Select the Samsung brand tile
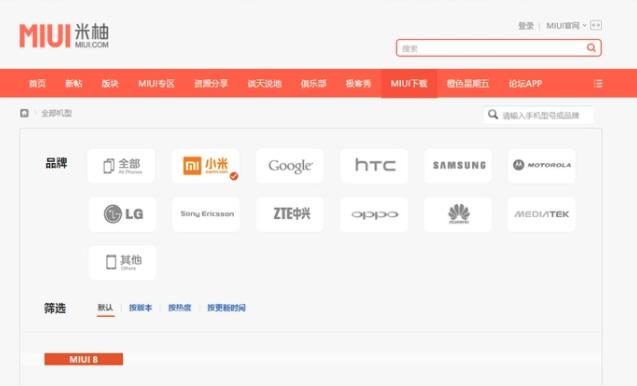 [x=458, y=166]
